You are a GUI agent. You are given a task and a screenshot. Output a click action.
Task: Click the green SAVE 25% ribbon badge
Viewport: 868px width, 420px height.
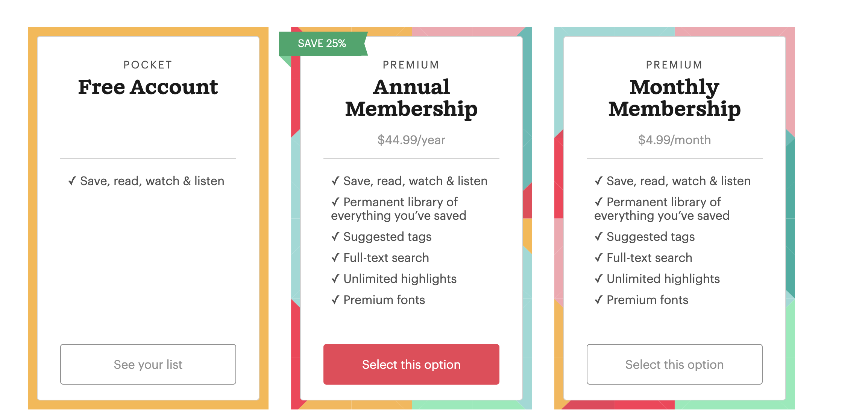pyautogui.click(x=322, y=44)
